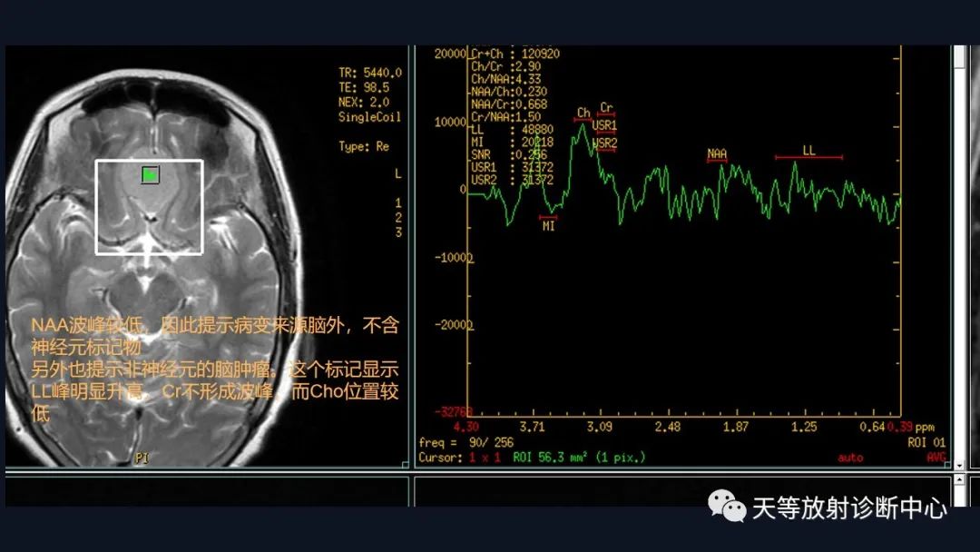This screenshot has width=980, height=552.
Task: Click the '3.09' ppm axis tick label
Action: pos(600,427)
